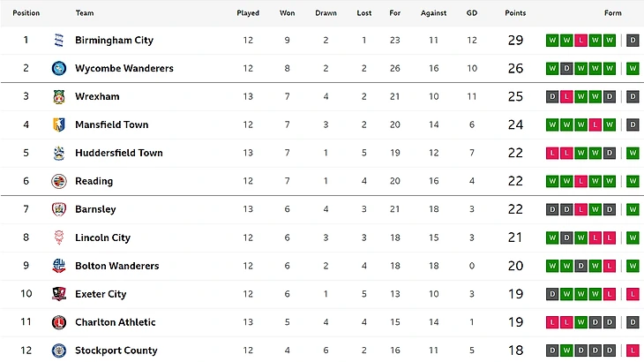Click the Reading club badge icon
This screenshot has width=644, height=362.
[59, 182]
